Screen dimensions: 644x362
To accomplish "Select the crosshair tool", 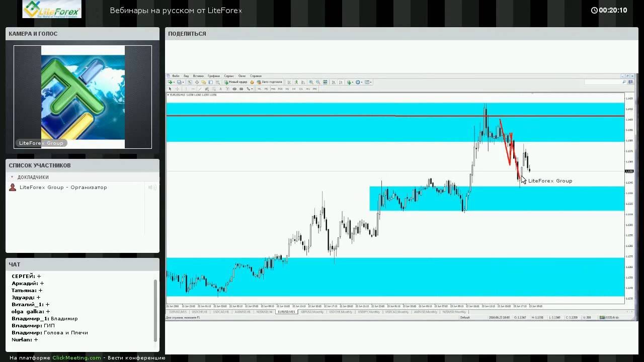I will click(177, 89).
